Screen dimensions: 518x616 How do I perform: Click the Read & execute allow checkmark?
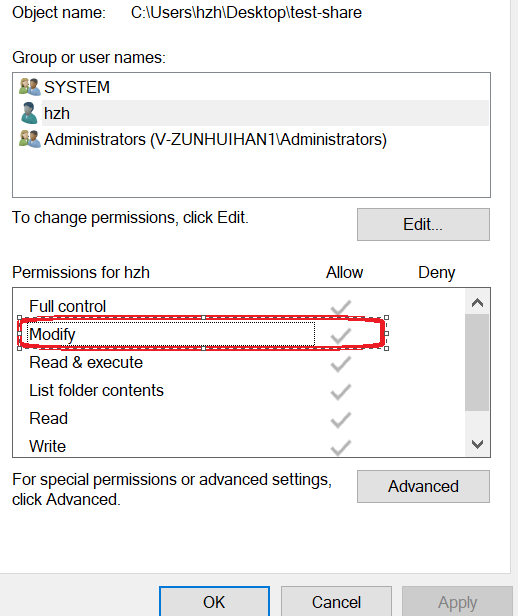340,364
